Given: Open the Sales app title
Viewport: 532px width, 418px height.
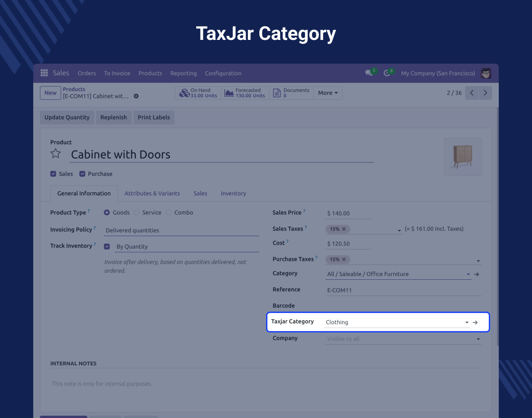Looking at the screenshot, I should [61, 73].
